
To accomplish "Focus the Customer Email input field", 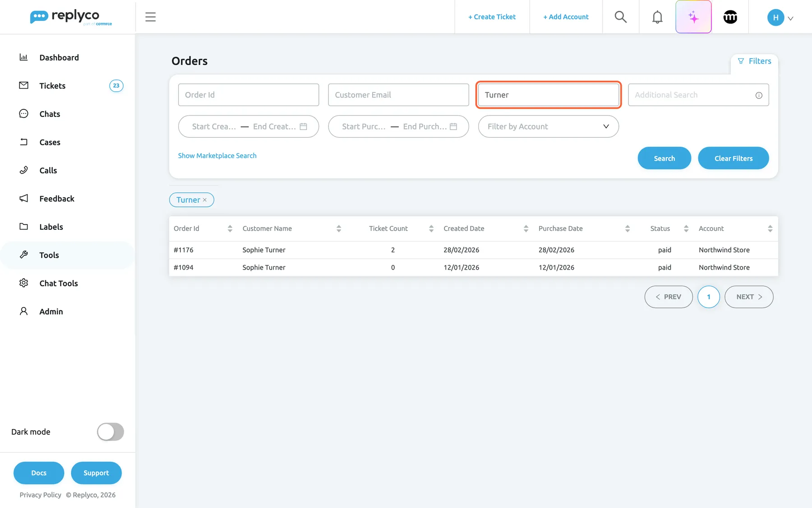I will [x=398, y=95].
